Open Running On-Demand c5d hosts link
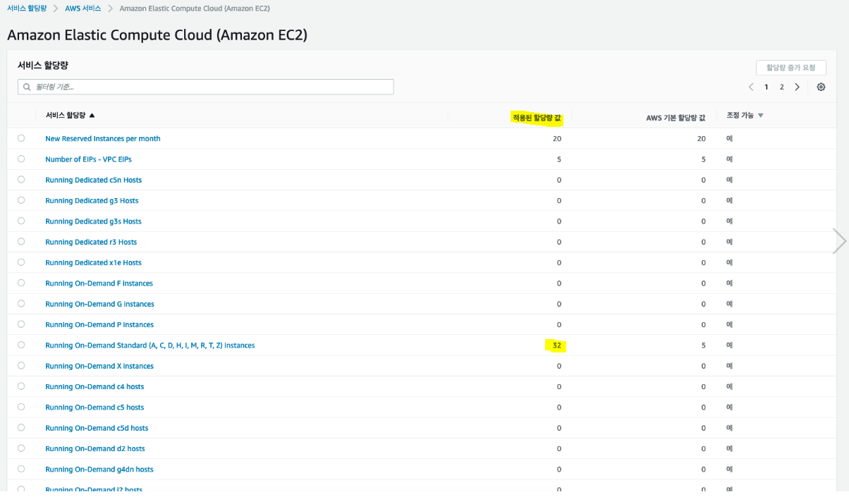The height and width of the screenshot is (504, 849). (x=97, y=428)
